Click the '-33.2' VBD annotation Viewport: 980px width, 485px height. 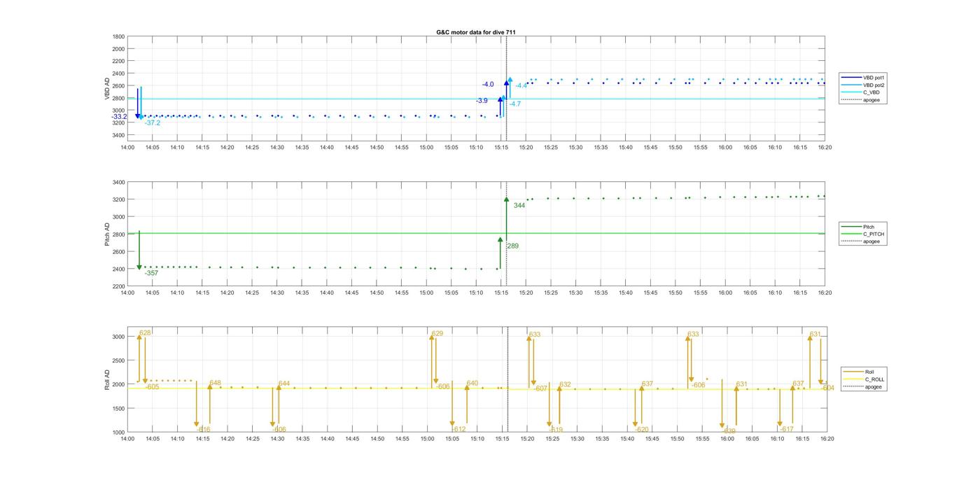tap(119, 116)
